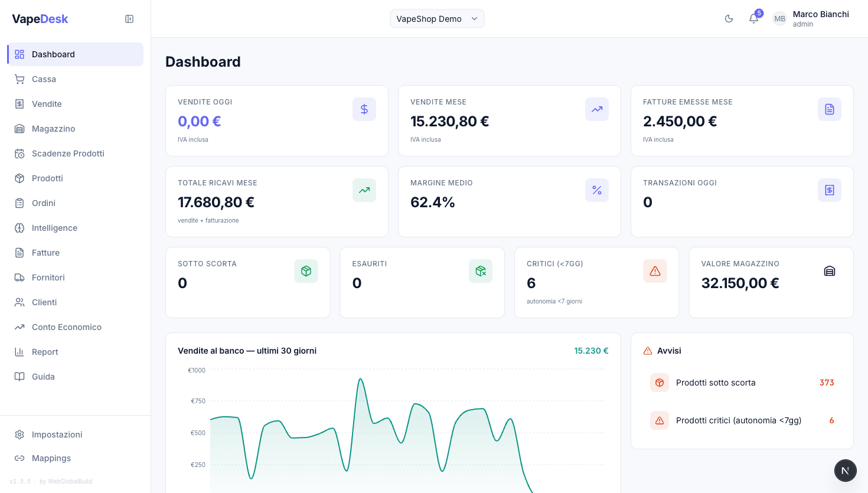
Task: Click the warning icon in Critici card
Action: [x=655, y=271]
